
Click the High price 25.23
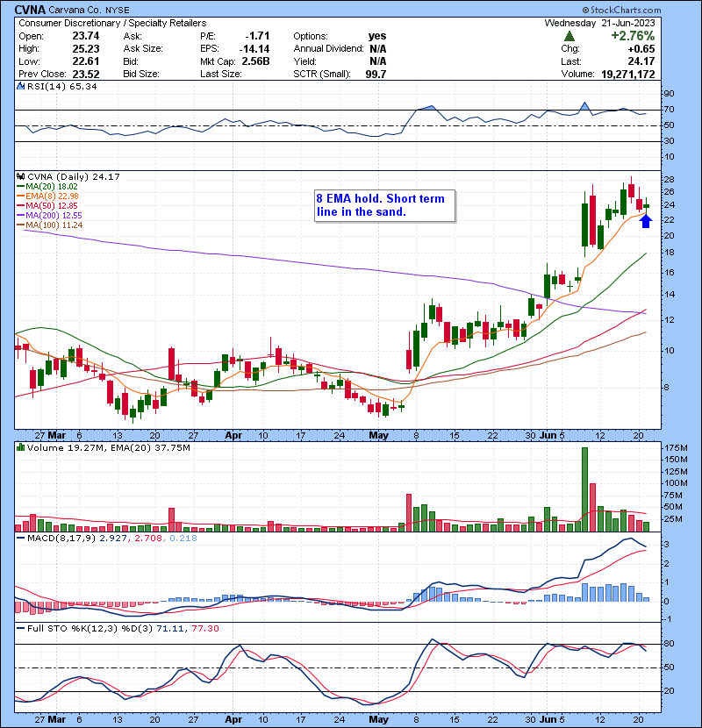[86, 49]
